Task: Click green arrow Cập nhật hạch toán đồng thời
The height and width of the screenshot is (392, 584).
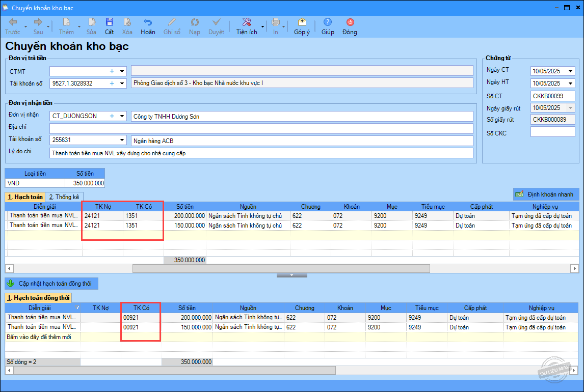Action: click(x=10, y=284)
